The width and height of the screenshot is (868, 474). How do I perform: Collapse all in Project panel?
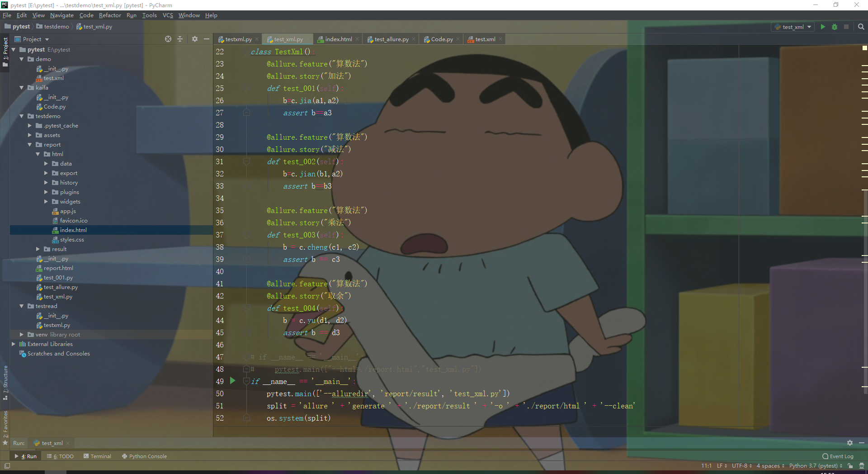point(180,39)
